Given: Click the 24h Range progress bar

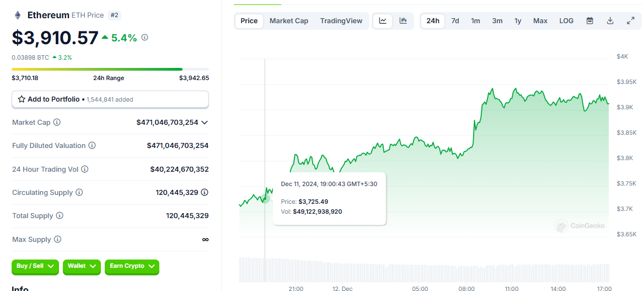Looking at the screenshot, I should (x=110, y=69).
